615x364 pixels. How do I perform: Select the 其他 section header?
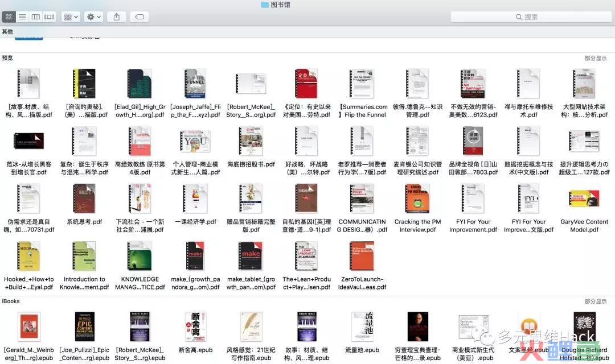(7, 32)
